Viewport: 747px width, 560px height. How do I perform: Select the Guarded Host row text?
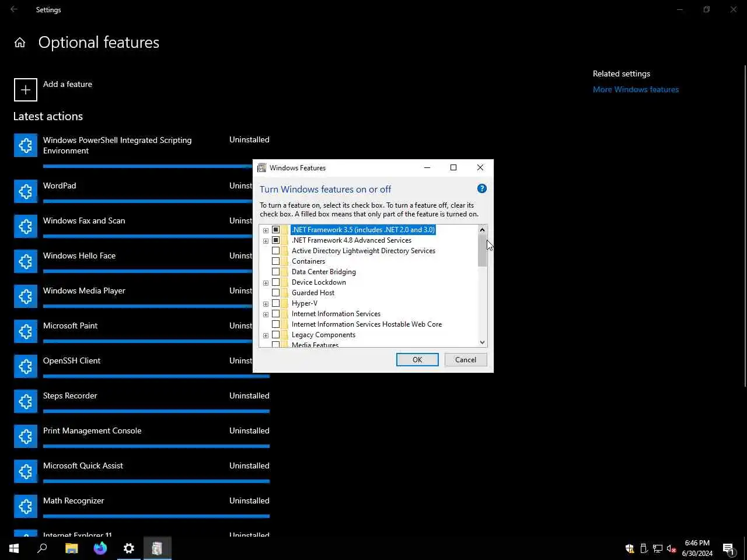coord(313,293)
